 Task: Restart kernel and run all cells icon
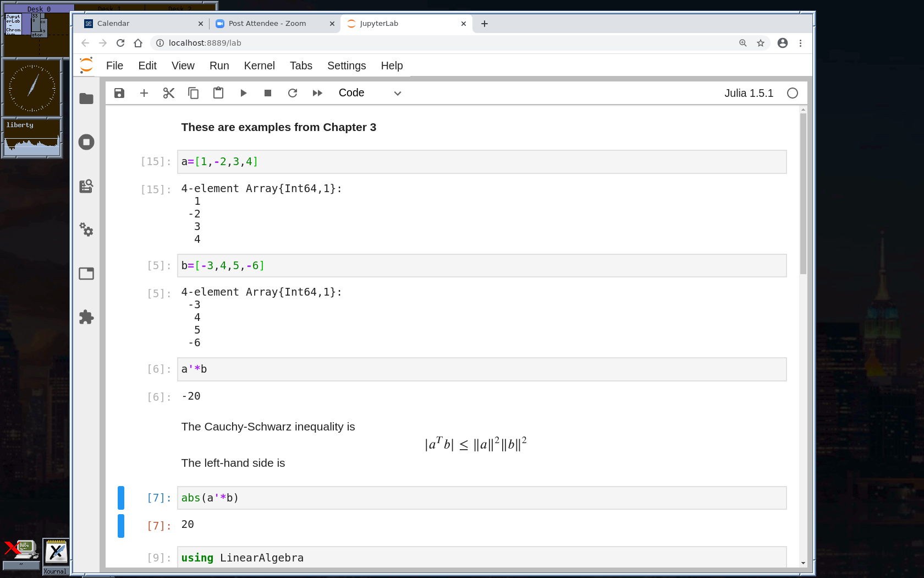pos(317,93)
